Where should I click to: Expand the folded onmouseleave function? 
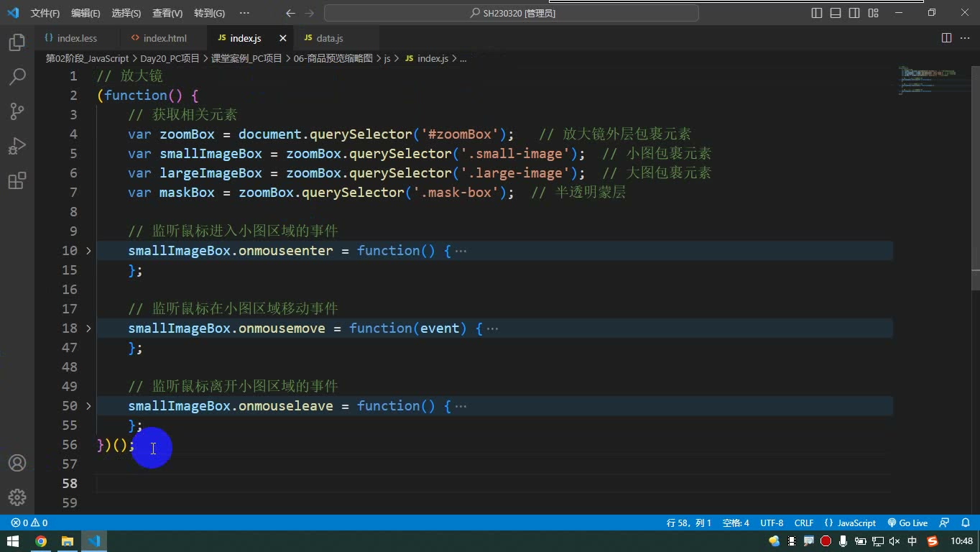pos(88,405)
